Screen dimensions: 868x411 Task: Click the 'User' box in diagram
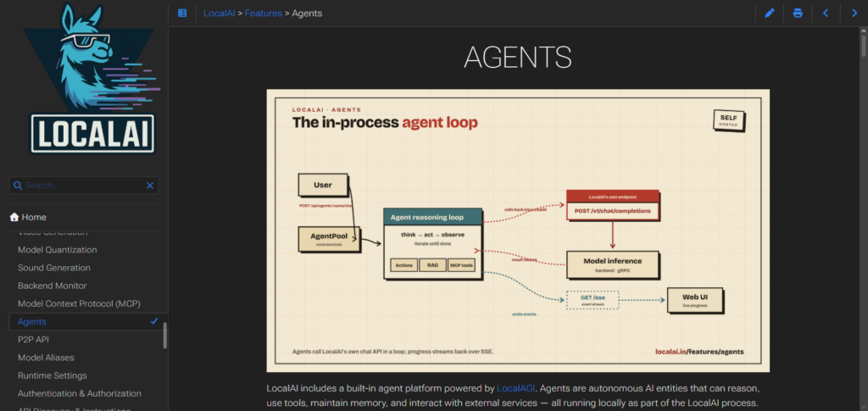323,186
